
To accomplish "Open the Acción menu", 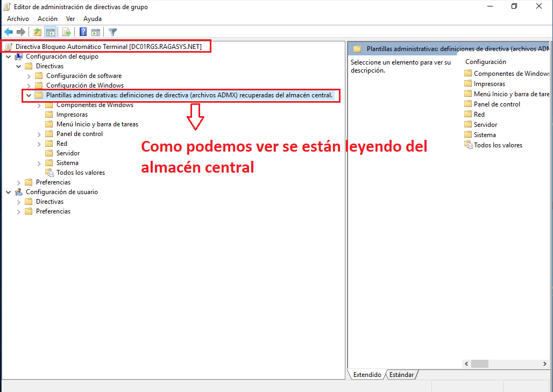I will (x=47, y=18).
